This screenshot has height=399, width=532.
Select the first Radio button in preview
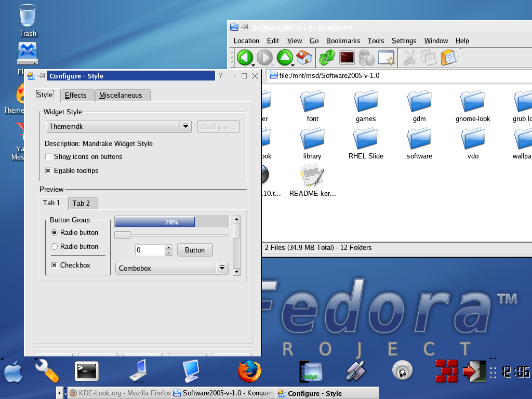54,233
